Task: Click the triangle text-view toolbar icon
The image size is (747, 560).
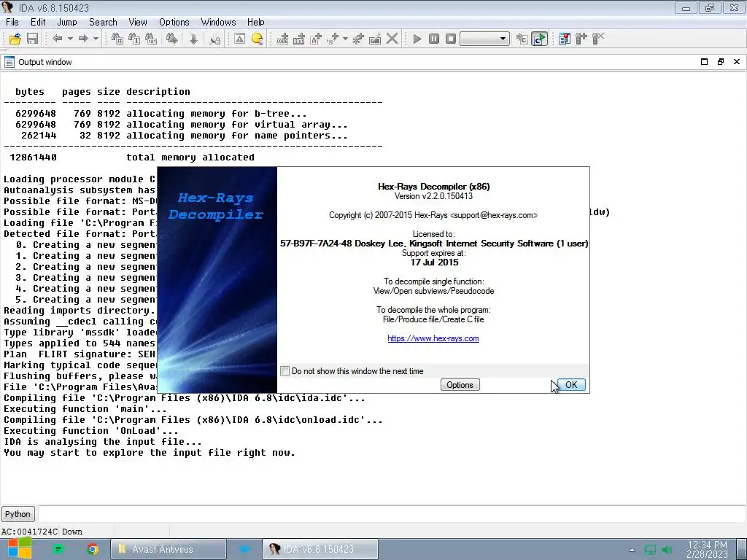Action: tap(239, 39)
